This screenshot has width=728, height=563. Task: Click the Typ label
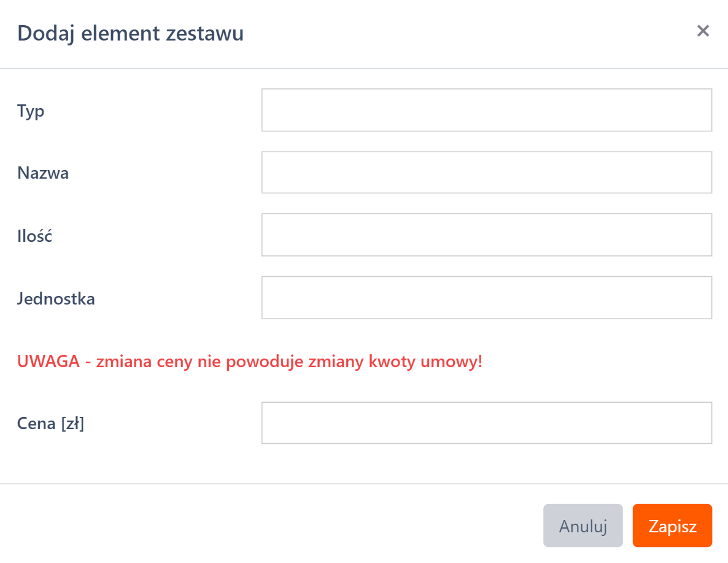pos(31,111)
